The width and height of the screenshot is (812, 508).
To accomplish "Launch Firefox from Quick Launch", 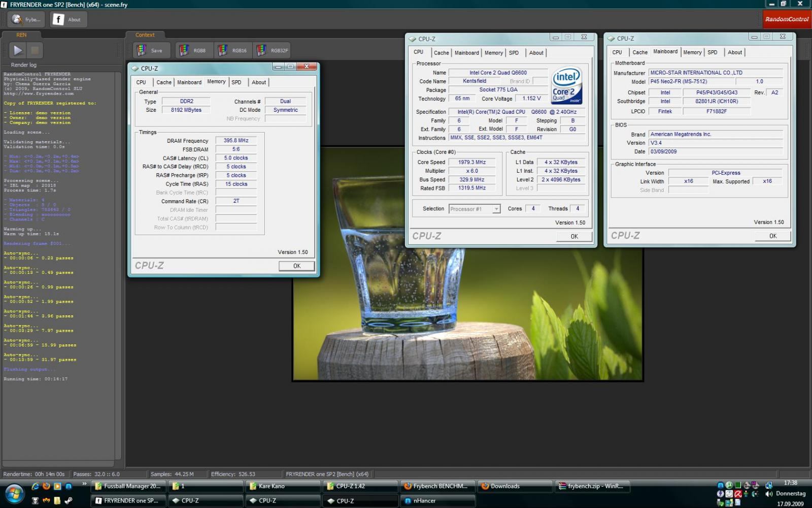I will [x=46, y=486].
